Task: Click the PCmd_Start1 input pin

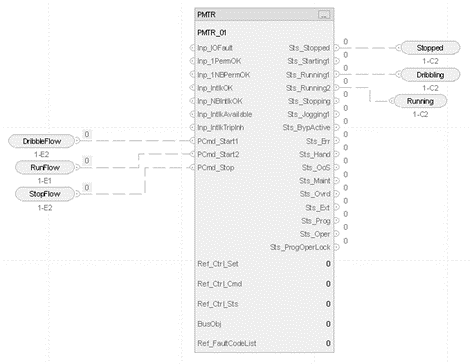Action: 192,141
